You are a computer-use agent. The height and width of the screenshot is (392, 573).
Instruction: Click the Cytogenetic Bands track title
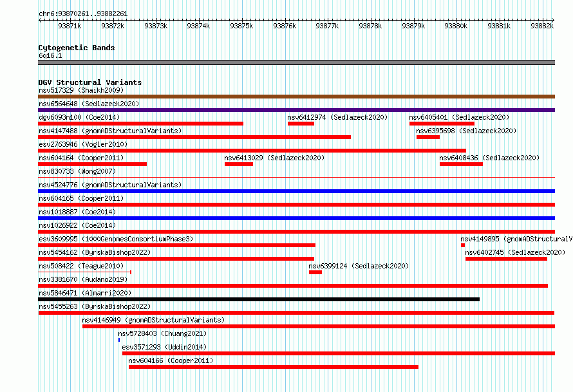point(77,48)
